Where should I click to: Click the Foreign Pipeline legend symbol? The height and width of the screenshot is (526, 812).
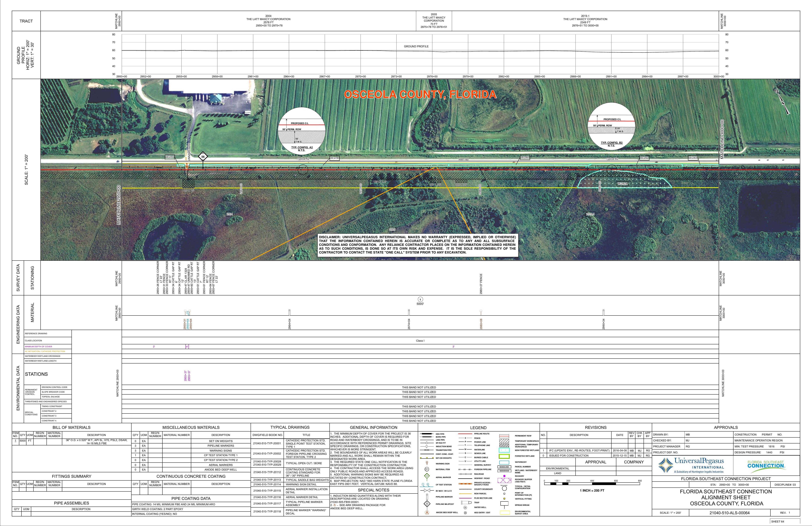465,469
